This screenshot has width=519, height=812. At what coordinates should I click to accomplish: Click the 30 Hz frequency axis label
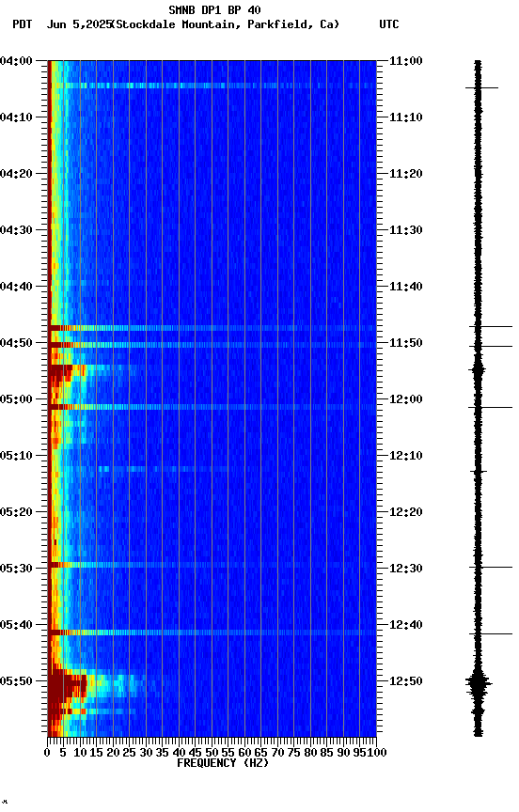click(x=146, y=753)
